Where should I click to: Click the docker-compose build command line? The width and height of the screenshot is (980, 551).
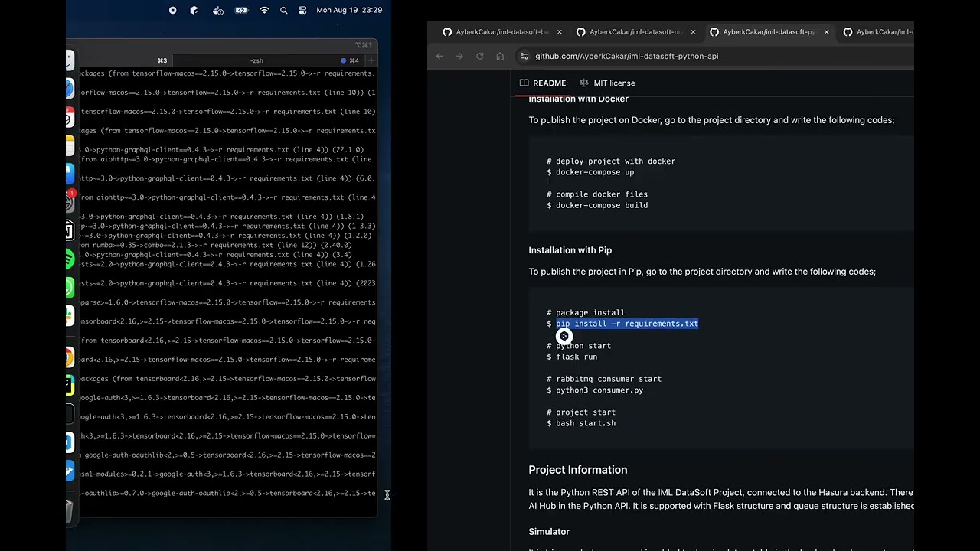[x=597, y=205]
